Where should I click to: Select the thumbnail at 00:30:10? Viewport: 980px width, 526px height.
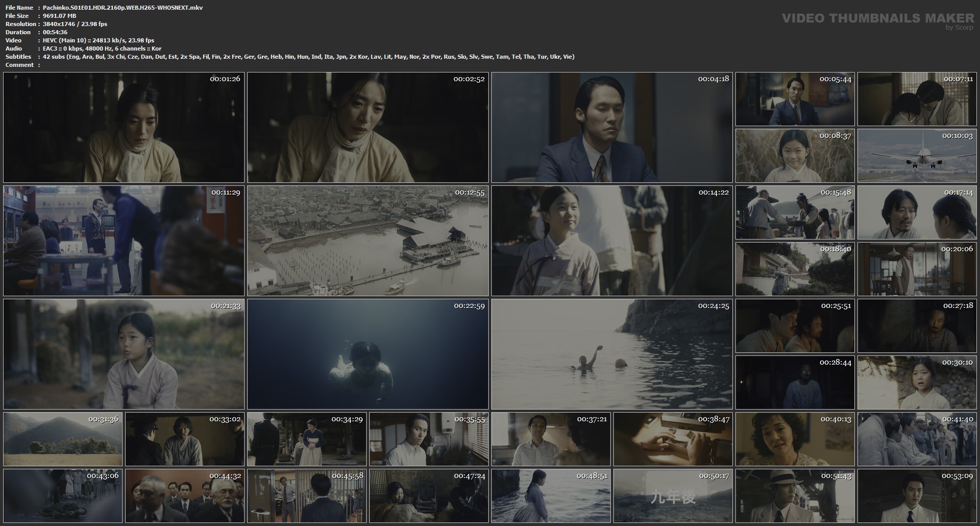point(917,382)
